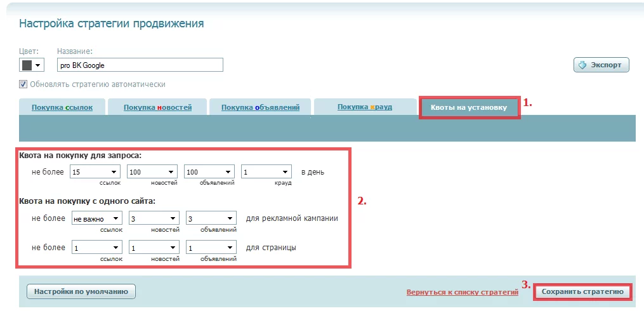The image size is (644, 313).
Task: Select the Квоты на установку tab
Action: (469, 108)
